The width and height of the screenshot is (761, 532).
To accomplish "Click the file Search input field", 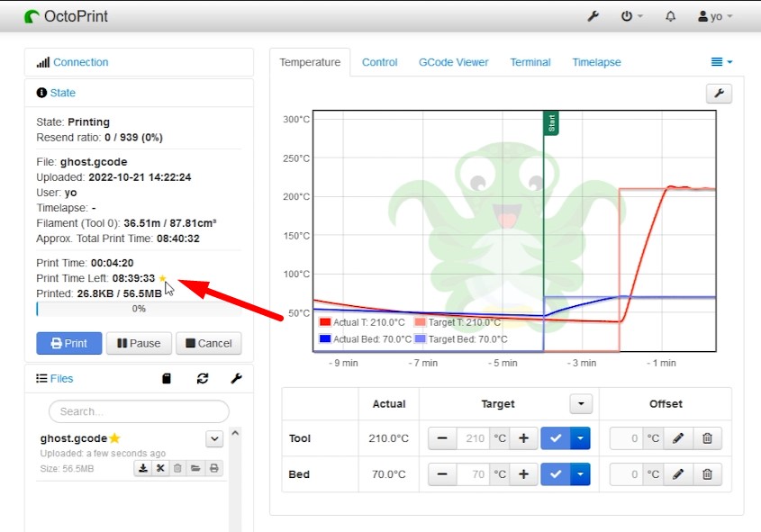I will (x=138, y=411).
